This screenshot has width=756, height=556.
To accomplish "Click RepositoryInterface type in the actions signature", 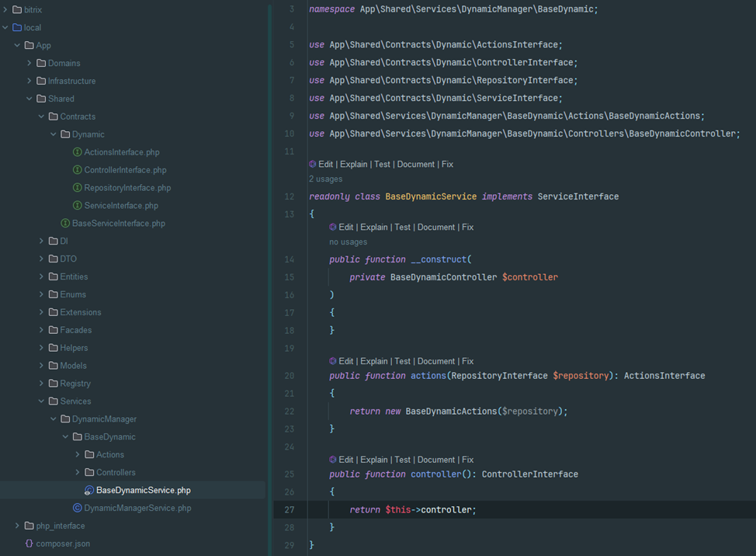I will coord(500,376).
